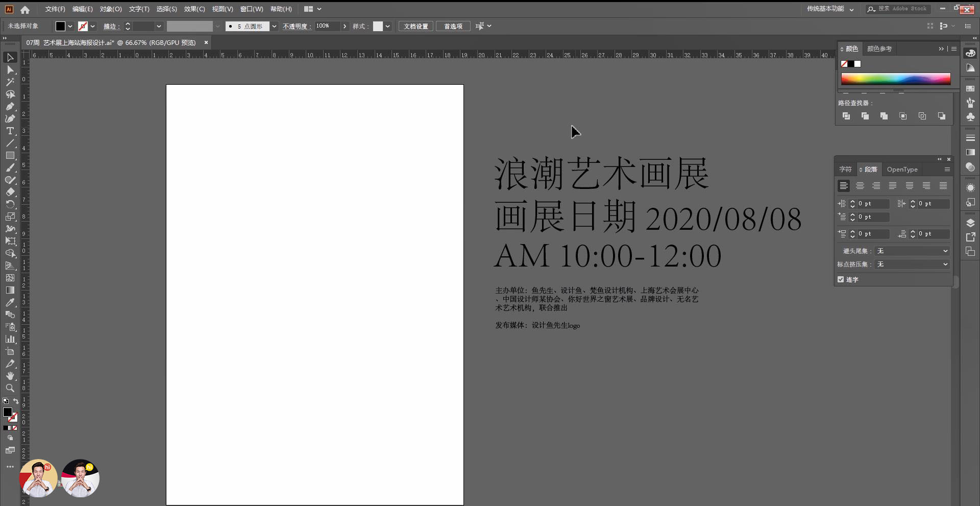
Task: Click the opacity 100% input field
Action: coord(328,26)
